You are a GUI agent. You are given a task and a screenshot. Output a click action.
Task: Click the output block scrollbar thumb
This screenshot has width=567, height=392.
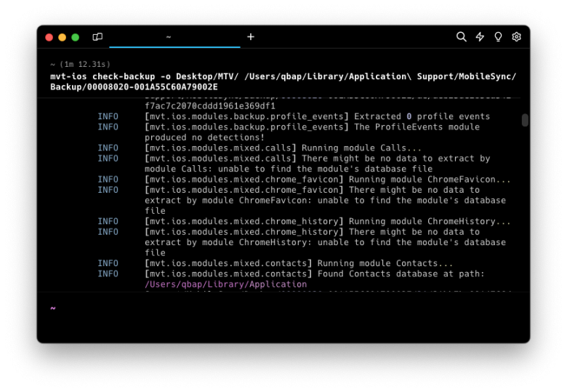click(525, 120)
